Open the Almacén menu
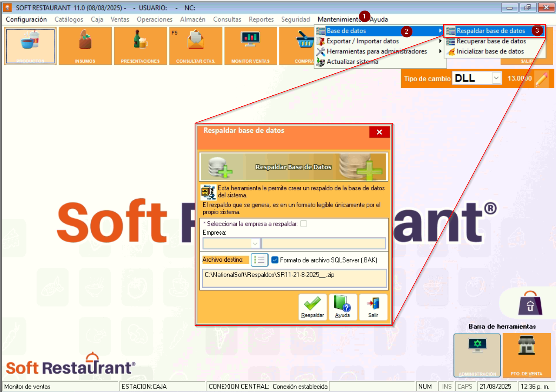 pos(193,19)
